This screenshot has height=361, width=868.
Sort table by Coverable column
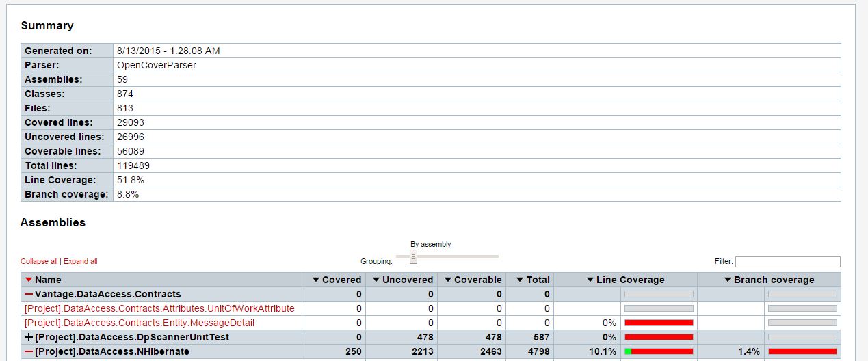click(473, 280)
